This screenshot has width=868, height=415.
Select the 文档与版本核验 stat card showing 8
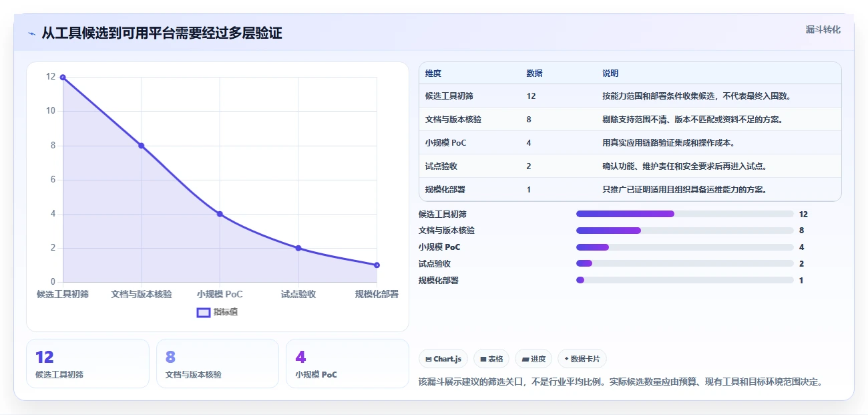click(x=218, y=364)
